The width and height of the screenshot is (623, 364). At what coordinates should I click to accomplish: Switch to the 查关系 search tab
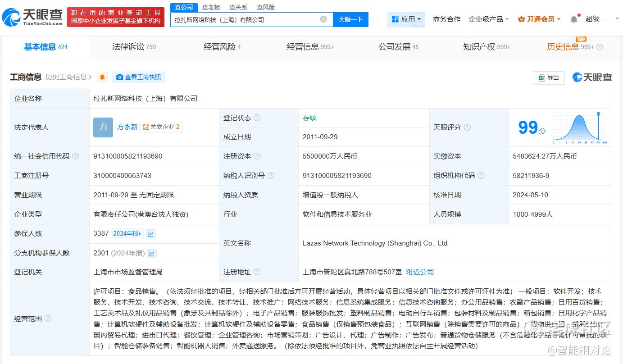pyautogui.click(x=238, y=7)
